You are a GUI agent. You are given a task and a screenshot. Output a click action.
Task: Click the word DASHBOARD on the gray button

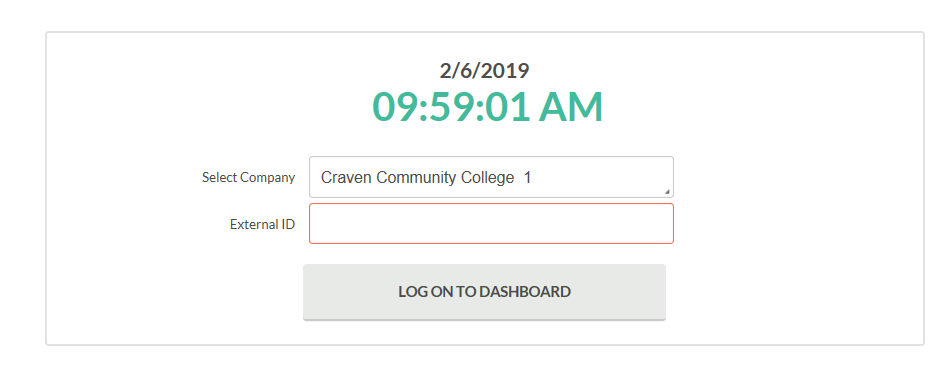[x=525, y=292]
